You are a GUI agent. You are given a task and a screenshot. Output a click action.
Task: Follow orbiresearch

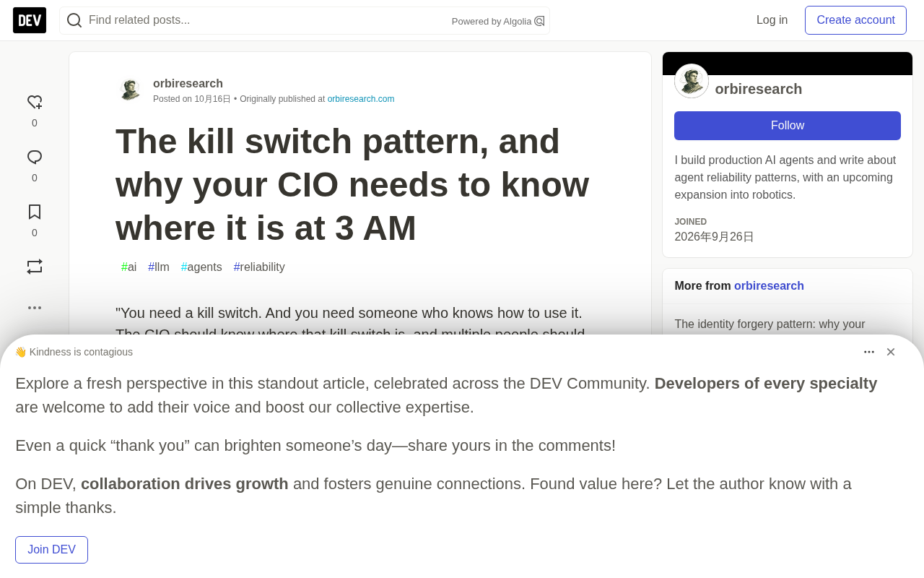click(x=788, y=126)
